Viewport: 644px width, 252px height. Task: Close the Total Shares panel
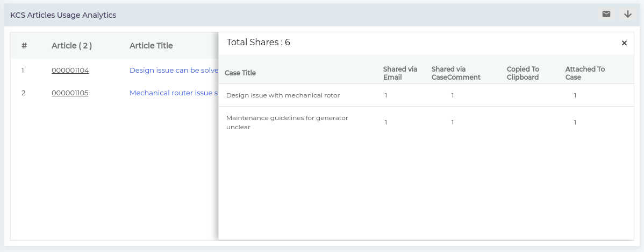[624, 43]
